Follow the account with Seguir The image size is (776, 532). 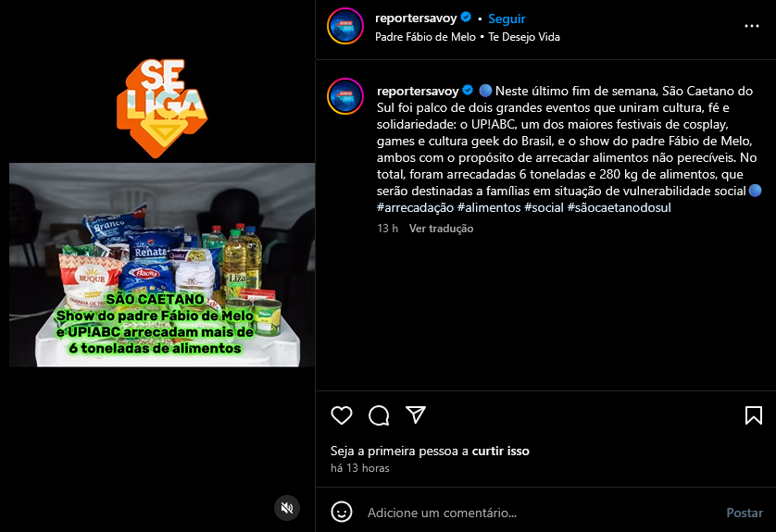507,19
